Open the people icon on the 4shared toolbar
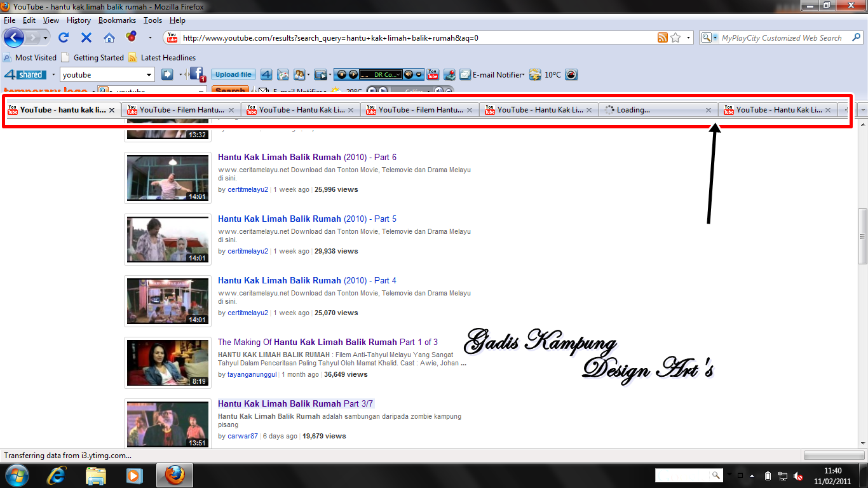 (x=299, y=74)
